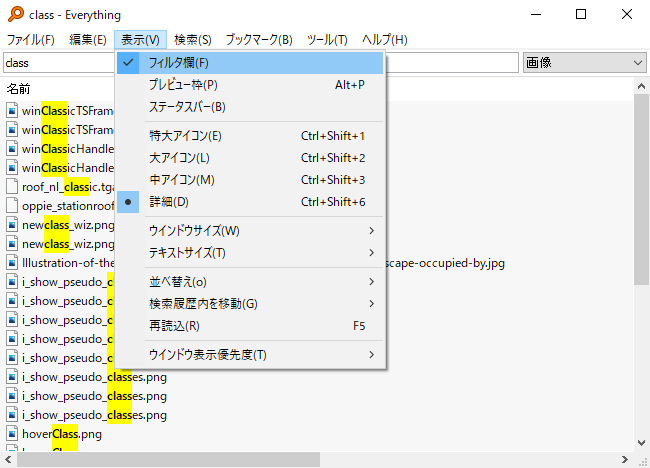Image resolution: width=650 pixels, height=468 pixels.
Task: Click image icon next to hoverClass.png
Action: (x=12, y=434)
